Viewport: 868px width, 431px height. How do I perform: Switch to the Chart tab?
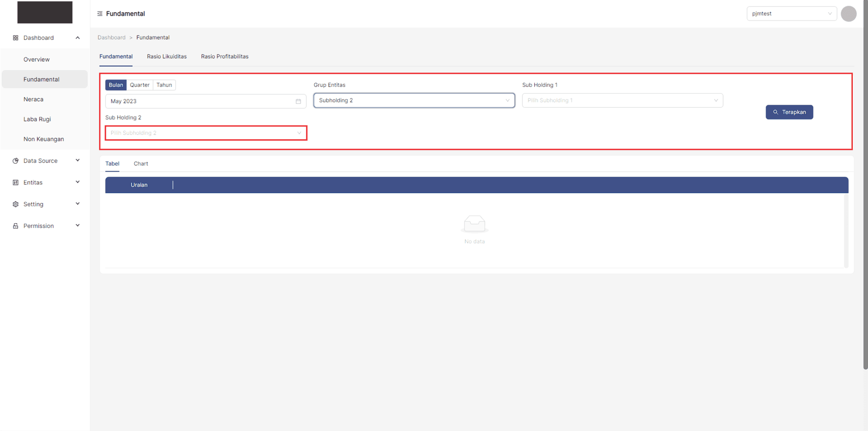(141, 164)
